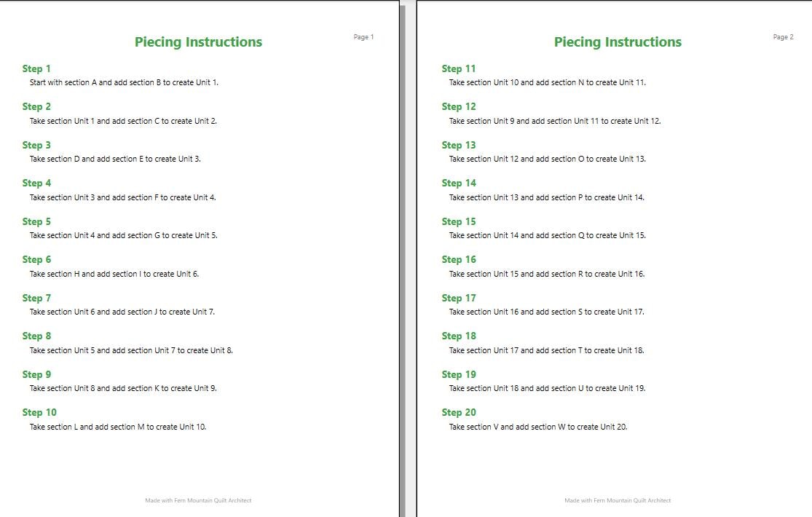Image resolution: width=812 pixels, height=517 pixels.
Task: Click the Step 8 heading
Action: [36, 336]
